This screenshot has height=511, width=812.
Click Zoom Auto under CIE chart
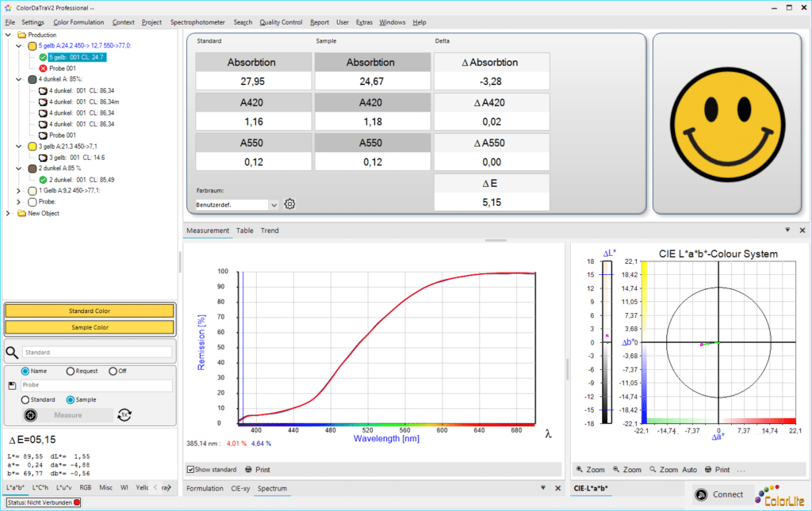click(673, 470)
